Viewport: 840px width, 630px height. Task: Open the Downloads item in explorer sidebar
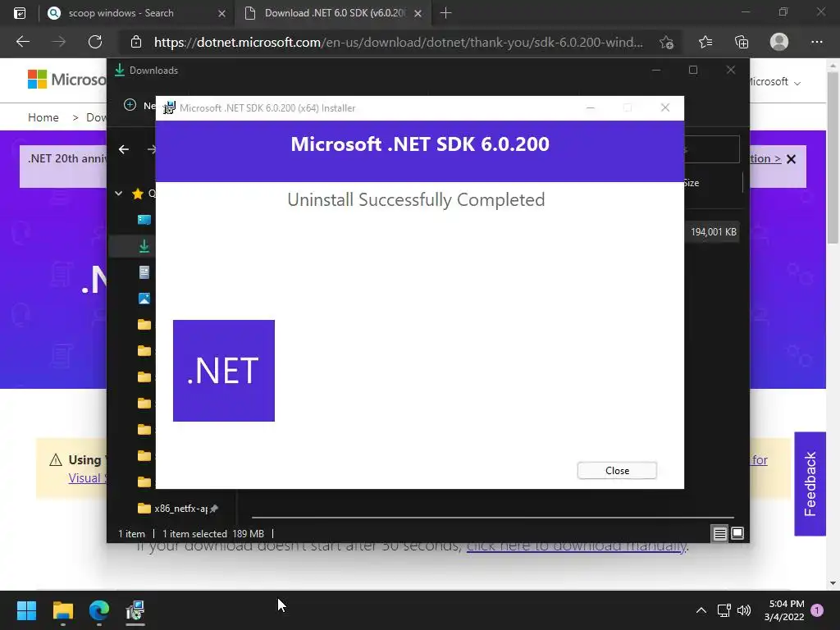[144, 246]
